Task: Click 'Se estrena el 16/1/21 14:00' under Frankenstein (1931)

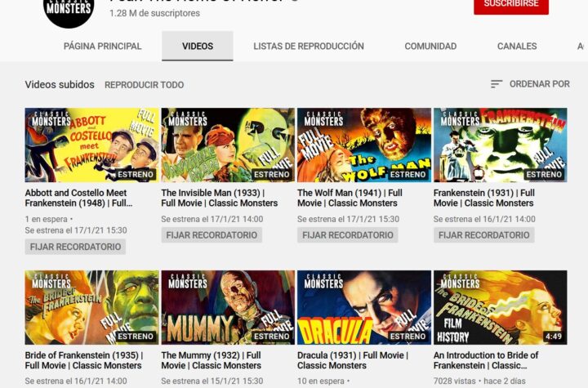Action: point(484,219)
